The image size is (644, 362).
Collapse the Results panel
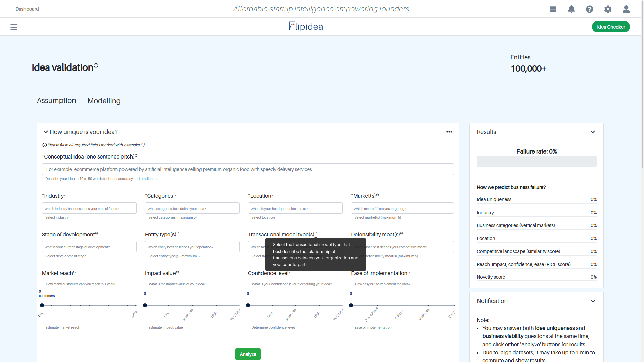tap(593, 132)
